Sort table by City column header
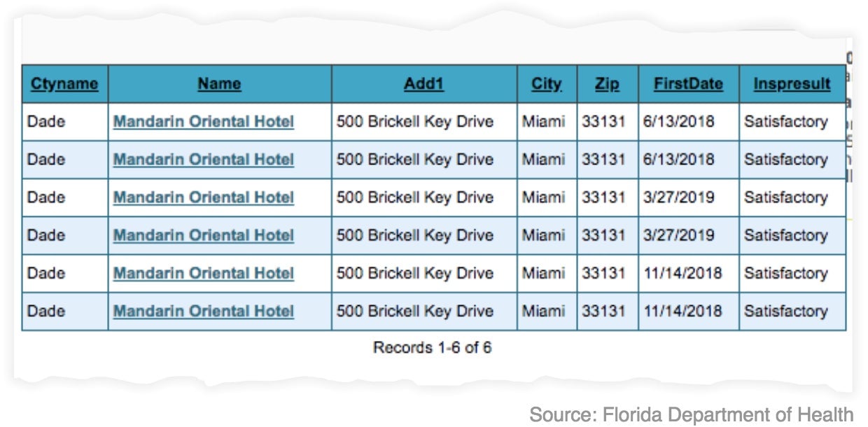This screenshot has height=427, width=868. coord(547,84)
